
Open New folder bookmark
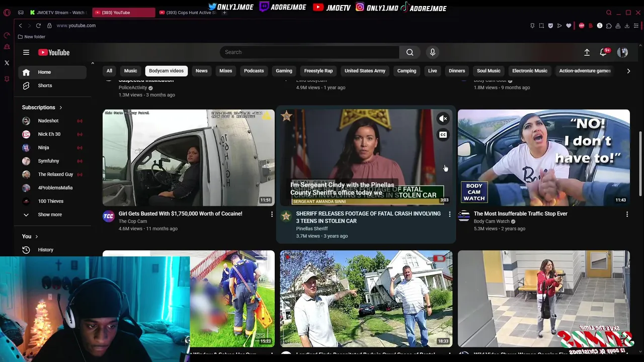(31, 37)
